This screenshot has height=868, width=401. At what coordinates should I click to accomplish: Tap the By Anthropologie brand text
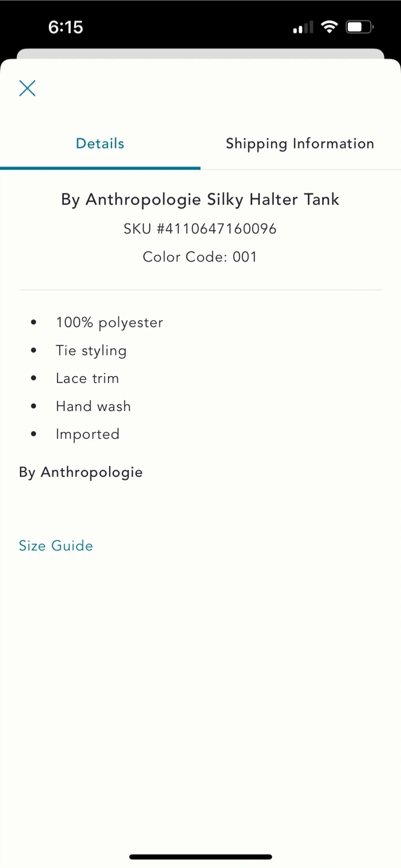click(x=81, y=472)
